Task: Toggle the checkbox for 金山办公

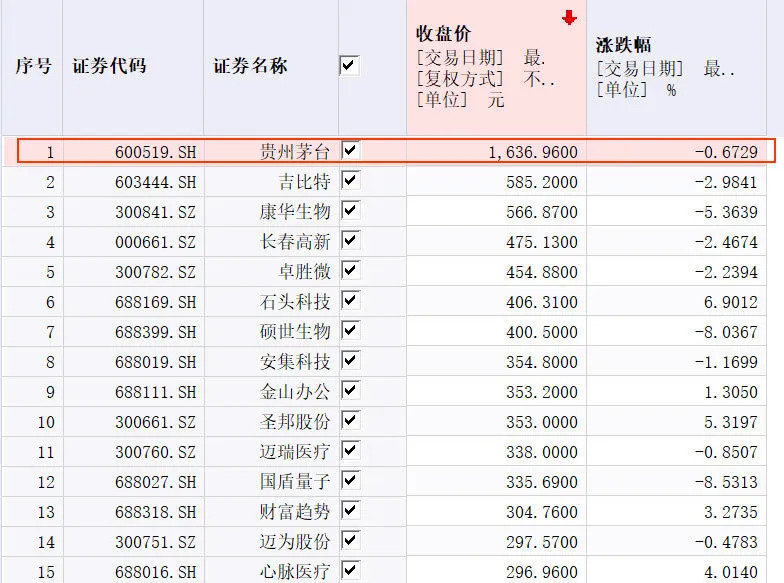Action: click(350, 390)
